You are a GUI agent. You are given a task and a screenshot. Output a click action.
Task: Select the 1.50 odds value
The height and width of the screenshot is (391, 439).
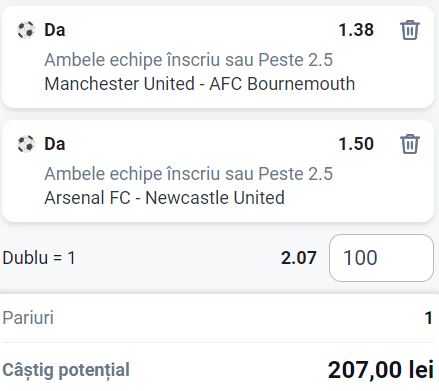point(356,144)
